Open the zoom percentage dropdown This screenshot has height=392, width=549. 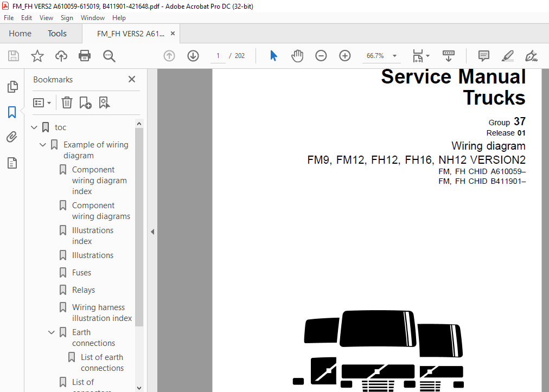tap(394, 56)
